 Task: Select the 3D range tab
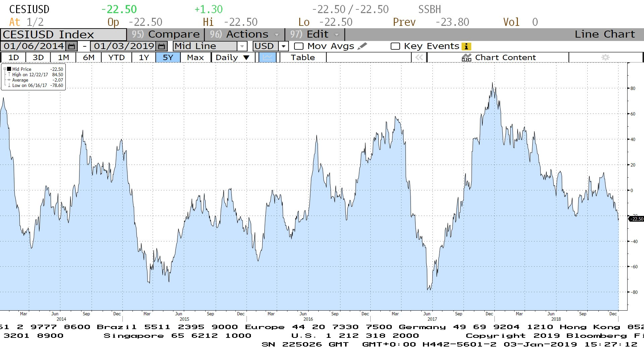38,57
